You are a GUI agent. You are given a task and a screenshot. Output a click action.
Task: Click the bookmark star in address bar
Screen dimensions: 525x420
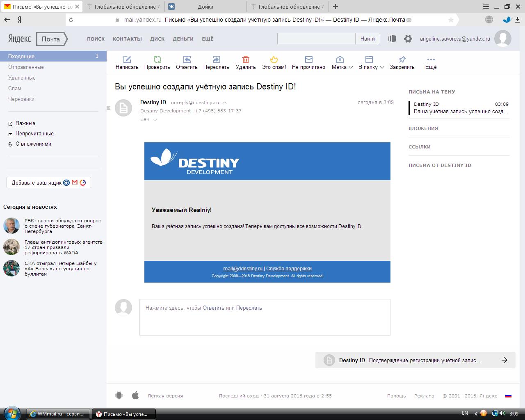(x=451, y=20)
